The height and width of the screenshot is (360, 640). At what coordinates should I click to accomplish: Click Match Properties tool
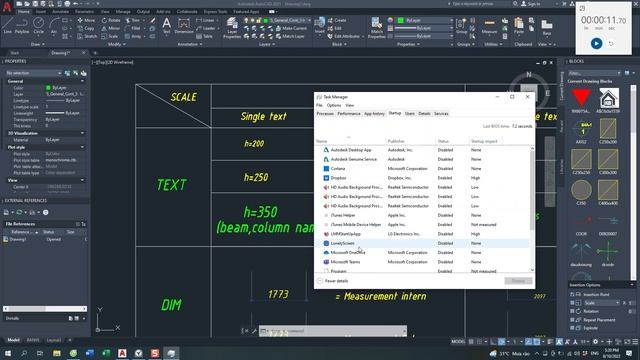tap(376, 28)
